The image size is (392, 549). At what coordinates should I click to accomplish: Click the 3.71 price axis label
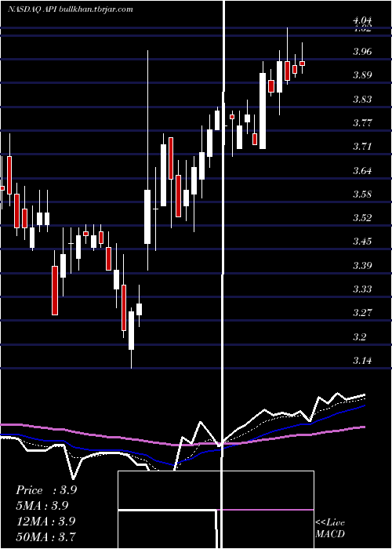(362, 147)
